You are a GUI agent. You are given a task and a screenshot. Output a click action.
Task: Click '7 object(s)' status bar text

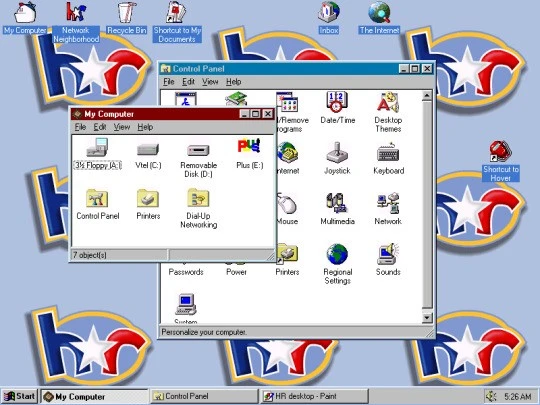click(90, 255)
